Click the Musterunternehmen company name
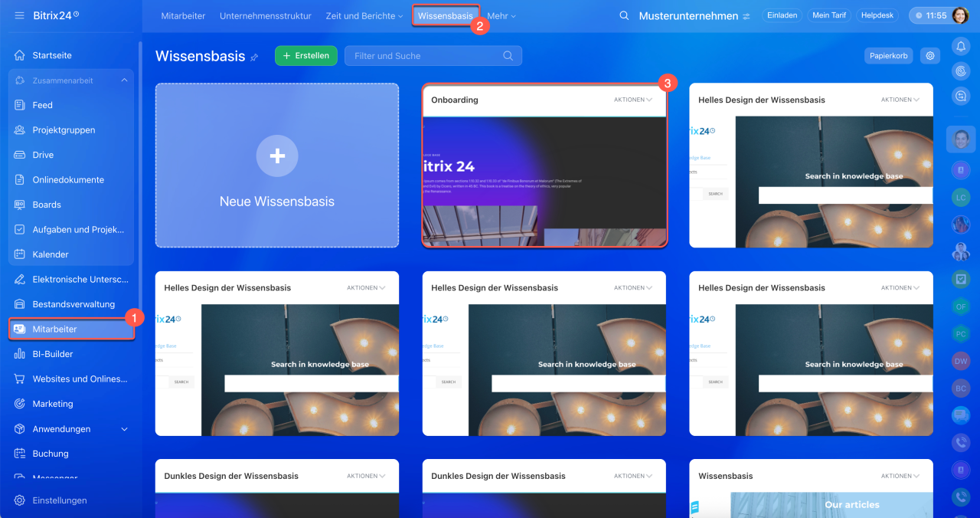 [688, 16]
